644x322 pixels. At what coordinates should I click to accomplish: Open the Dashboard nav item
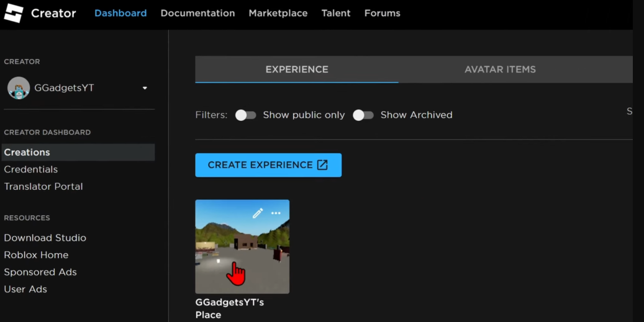coord(120,13)
